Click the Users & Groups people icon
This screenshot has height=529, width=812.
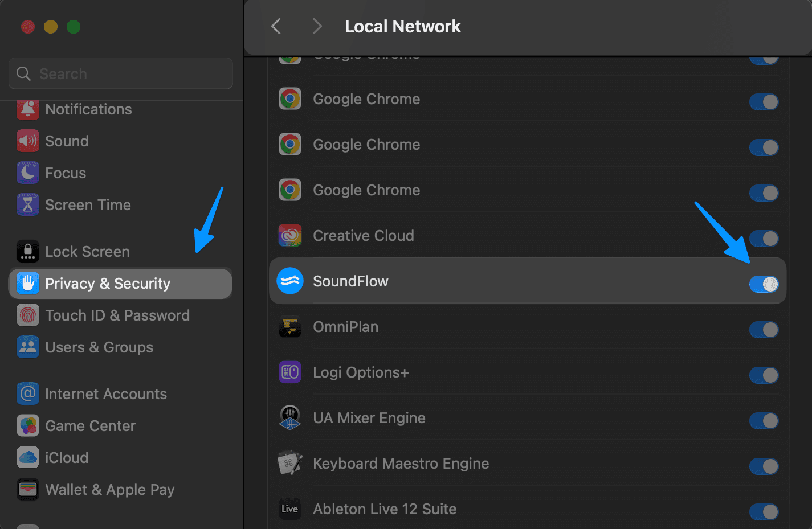(28, 347)
